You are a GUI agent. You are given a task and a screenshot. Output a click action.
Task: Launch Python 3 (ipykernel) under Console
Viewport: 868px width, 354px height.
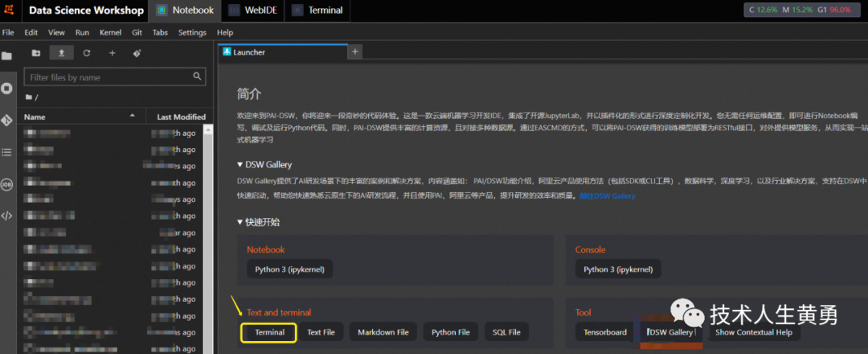click(618, 270)
